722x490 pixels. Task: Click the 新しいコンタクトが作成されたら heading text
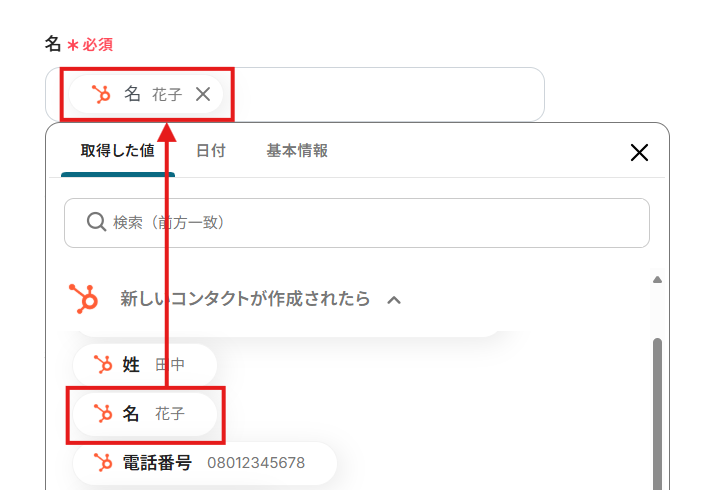coord(245,298)
